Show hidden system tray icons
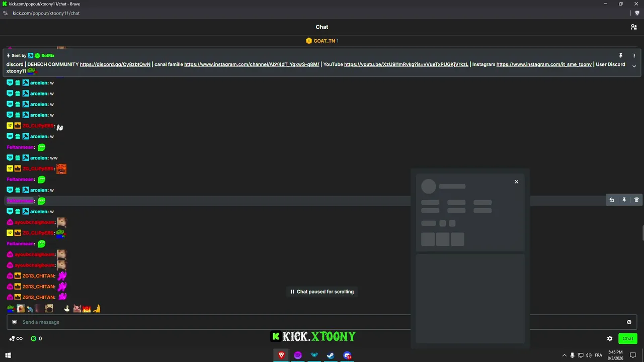 click(564, 355)
